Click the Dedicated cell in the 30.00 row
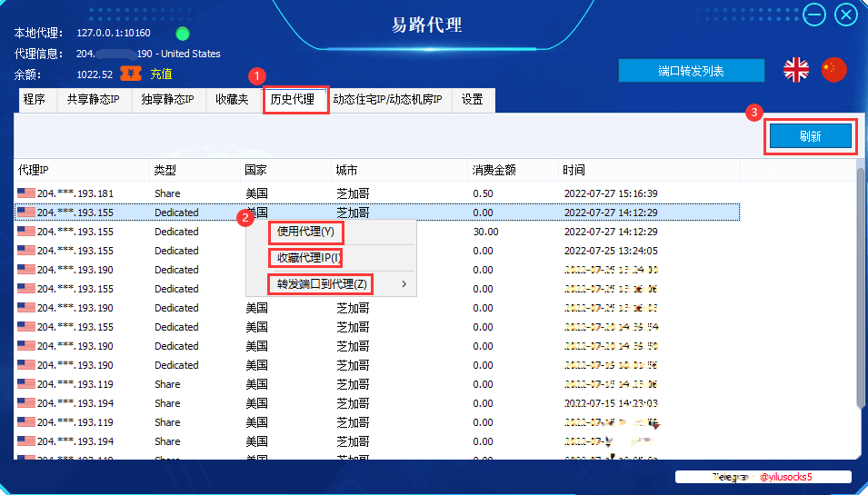 pos(176,233)
